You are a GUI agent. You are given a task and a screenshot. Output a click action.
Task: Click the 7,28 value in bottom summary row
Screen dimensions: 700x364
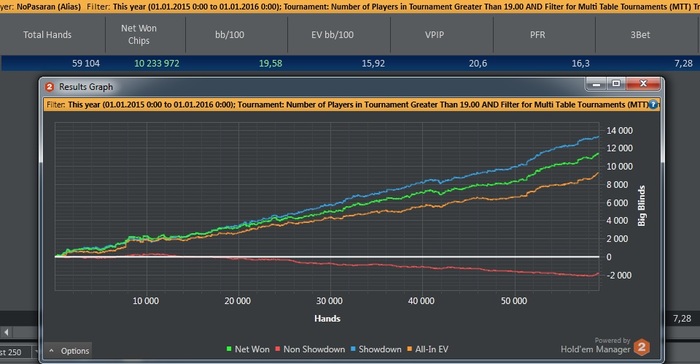click(682, 318)
